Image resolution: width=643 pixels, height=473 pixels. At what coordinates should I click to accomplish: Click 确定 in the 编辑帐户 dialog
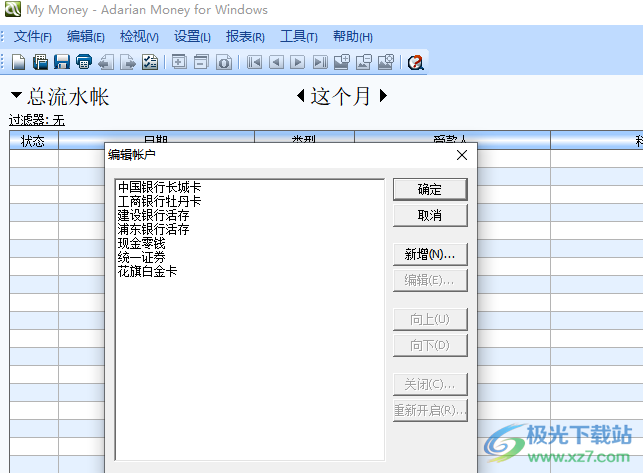click(x=430, y=190)
